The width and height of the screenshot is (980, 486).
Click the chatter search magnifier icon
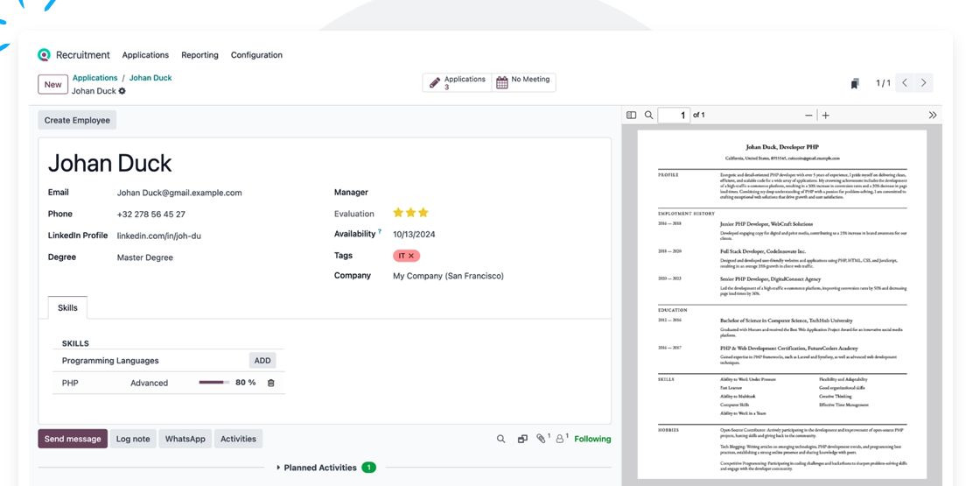(x=500, y=439)
